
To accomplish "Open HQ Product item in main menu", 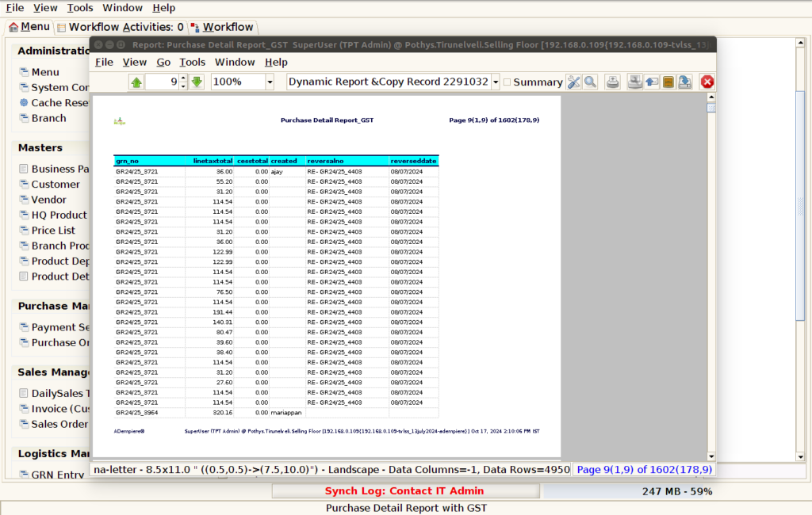I will tap(59, 215).
